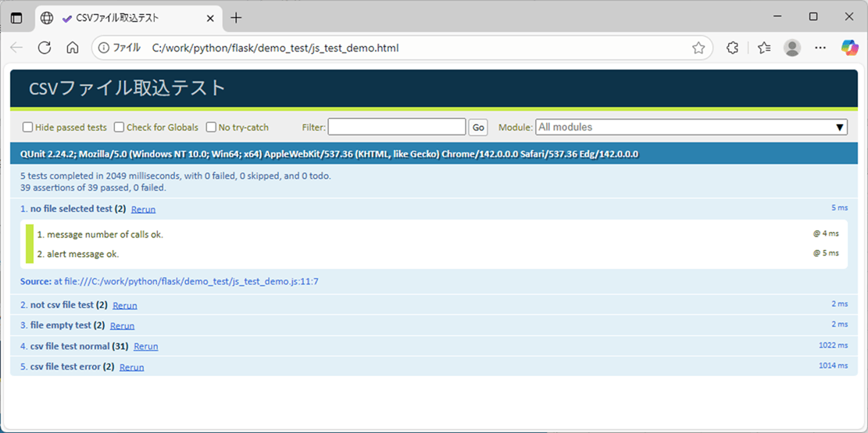This screenshot has width=868, height=433.
Task: Click the Filter text input field
Action: [x=397, y=127]
